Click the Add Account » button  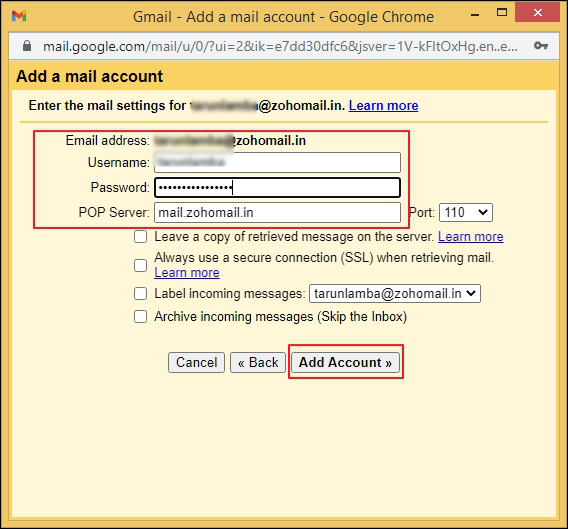pyautogui.click(x=346, y=362)
